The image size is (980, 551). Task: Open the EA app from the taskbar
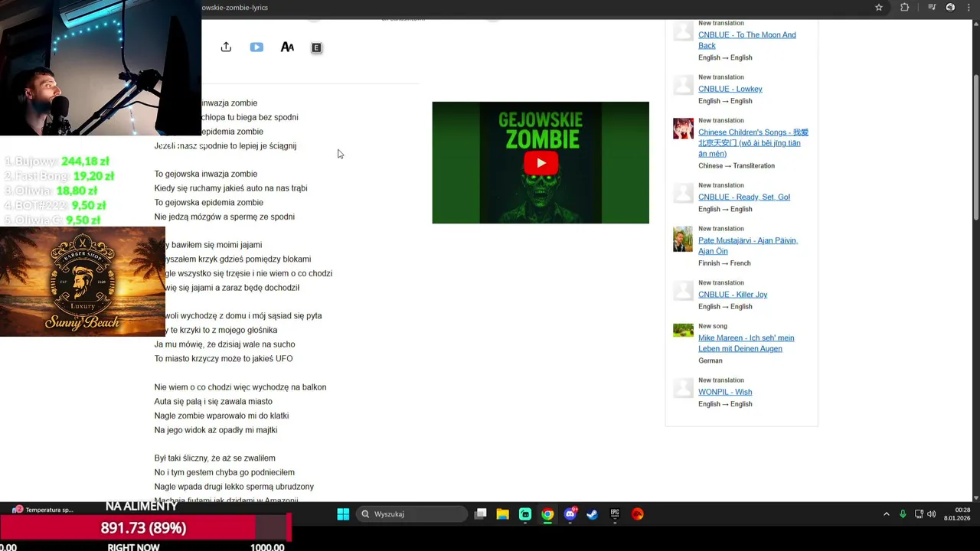[x=637, y=514]
